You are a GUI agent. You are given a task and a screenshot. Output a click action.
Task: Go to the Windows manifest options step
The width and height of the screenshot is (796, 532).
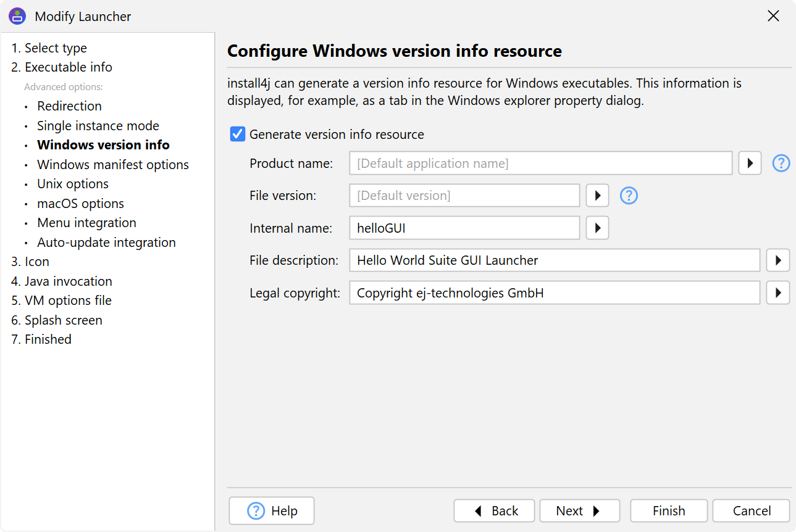(112, 165)
